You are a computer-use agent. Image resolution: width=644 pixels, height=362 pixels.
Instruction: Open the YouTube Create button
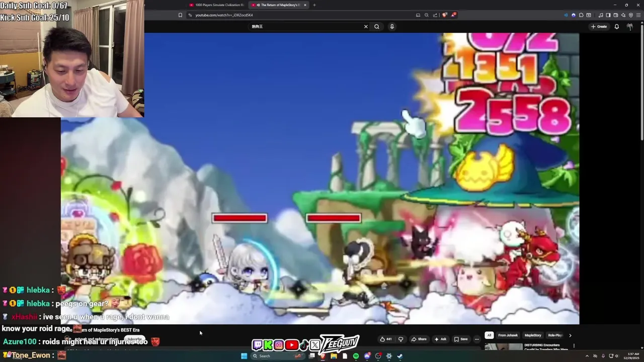(x=599, y=27)
